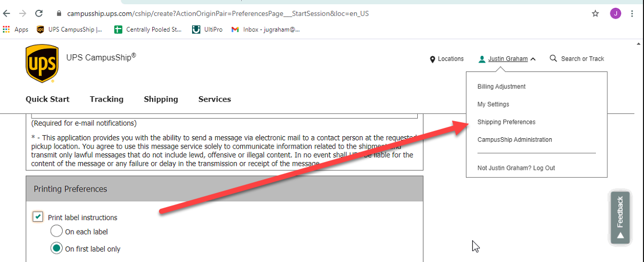644x262 pixels.
Task: Click Not Justin Graham? Log Out
Action: coord(516,168)
